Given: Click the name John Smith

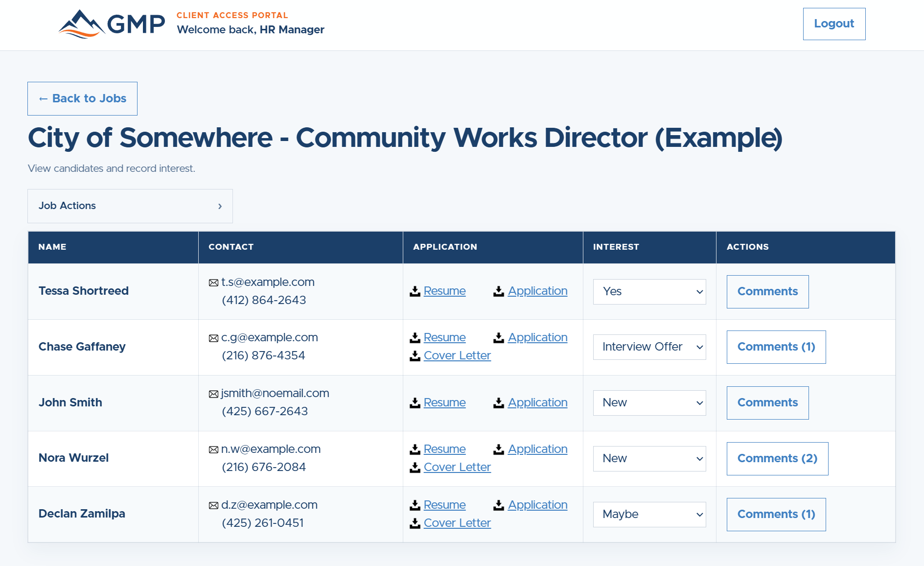Looking at the screenshot, I should coord(70,403).
